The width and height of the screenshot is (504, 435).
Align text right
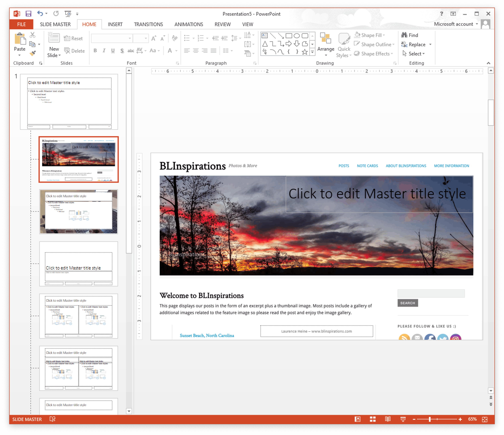(x=205, y=51)
